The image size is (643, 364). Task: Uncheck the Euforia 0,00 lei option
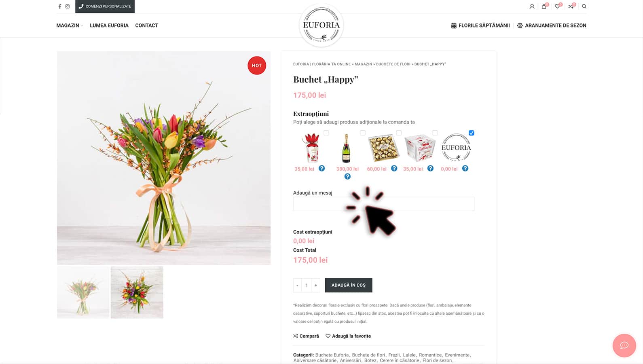tap(471, 133)
